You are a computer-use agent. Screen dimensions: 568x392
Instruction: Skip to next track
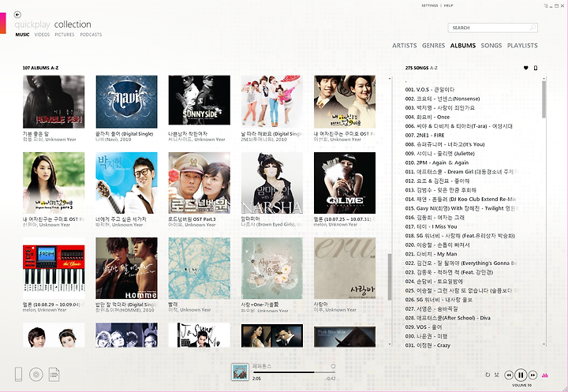[x=532, y=375]
